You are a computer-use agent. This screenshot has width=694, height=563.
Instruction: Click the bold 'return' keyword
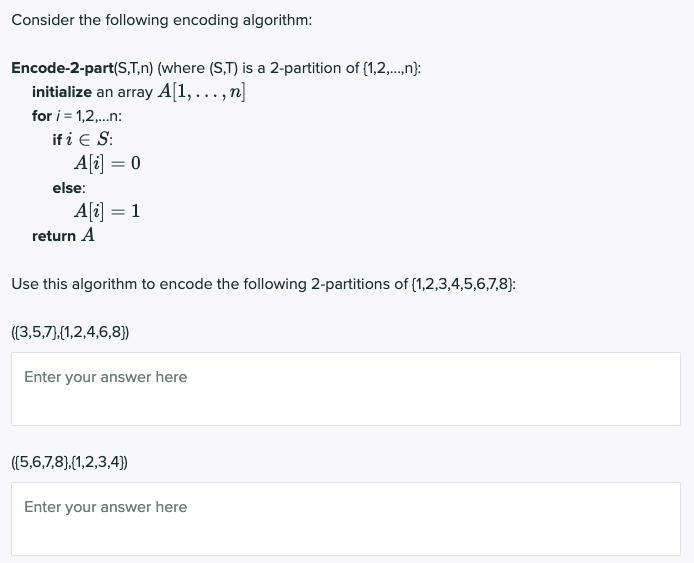[x=54, y=236]
